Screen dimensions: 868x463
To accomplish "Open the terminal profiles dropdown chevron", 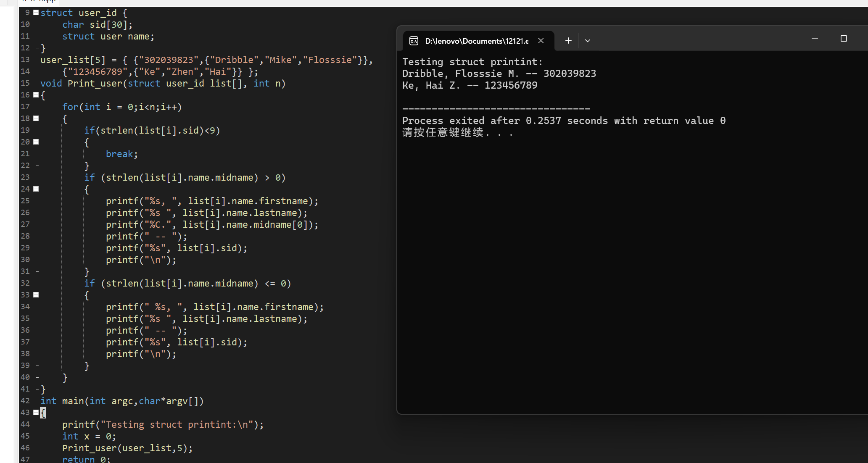I will click(588, 41).
